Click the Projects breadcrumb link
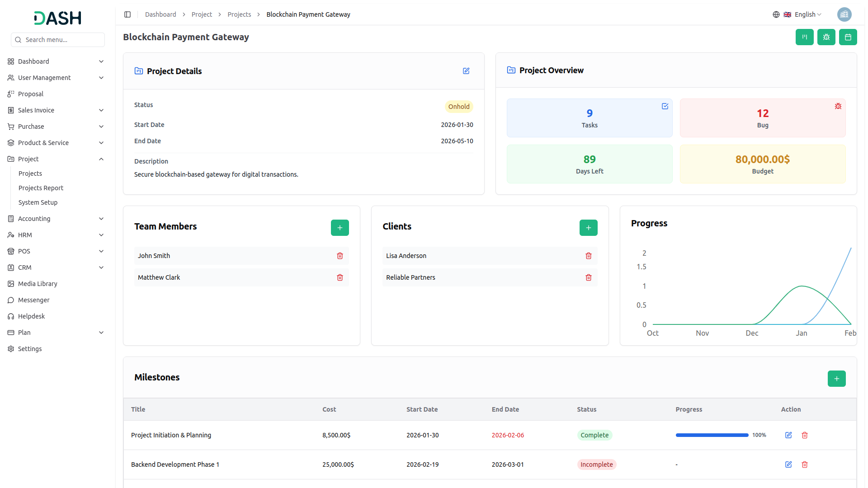This screenshot has height=488, width=868. click(239, 14)
